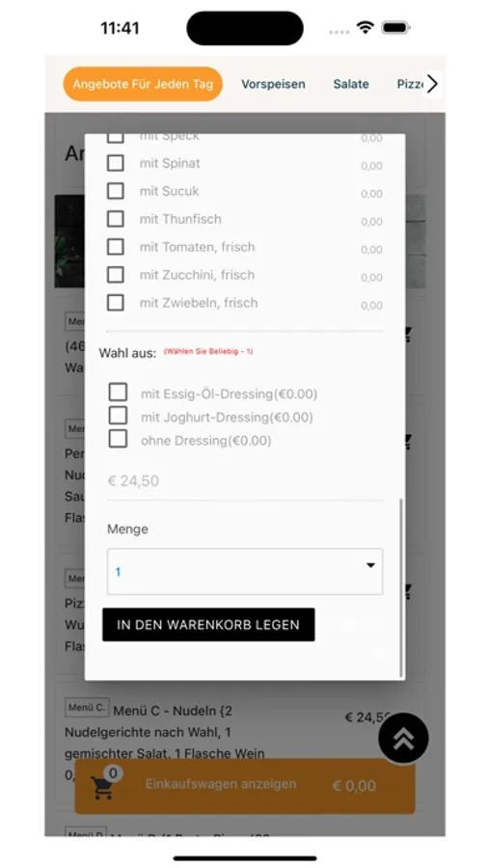The image size is (489, 868).
Task: Tick the mit Thunfisch checkbox
Action: 115,219
